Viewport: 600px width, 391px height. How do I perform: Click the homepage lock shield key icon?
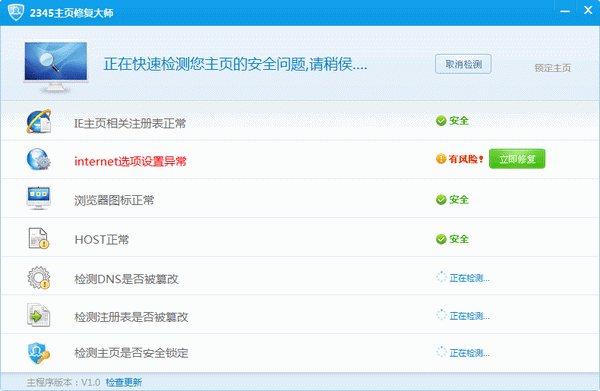click(x=39, y=353)
